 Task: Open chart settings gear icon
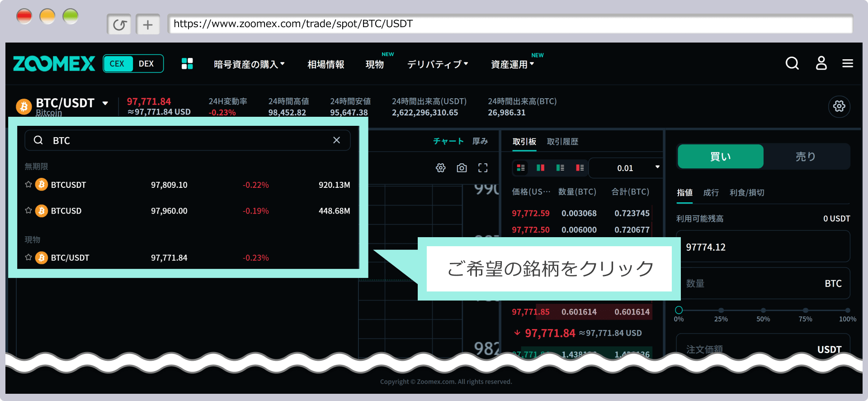click(x=441, y=168)
